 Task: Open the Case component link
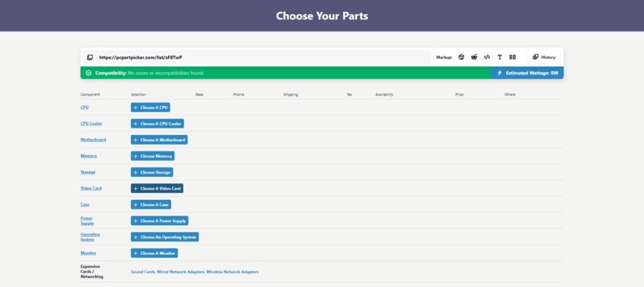coord(85,205)
